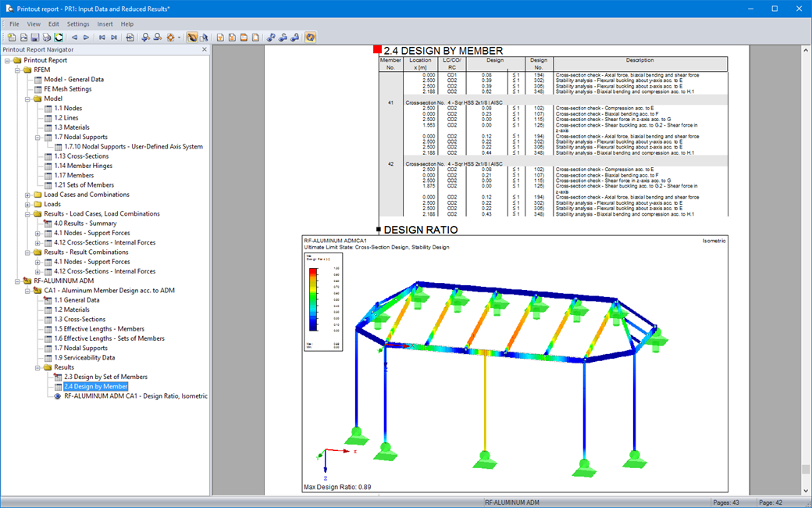Click the orange zoom-fit icon

(170, 38)
